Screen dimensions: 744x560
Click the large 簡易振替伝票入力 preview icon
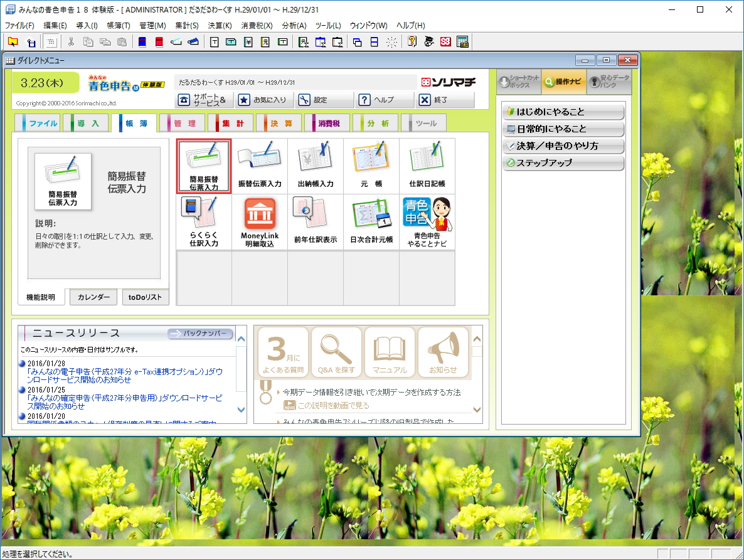(63, 181)
